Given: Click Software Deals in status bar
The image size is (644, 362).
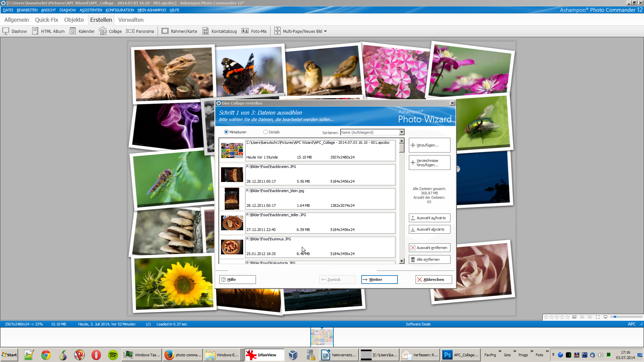Looking at the screenshot, I should (x=418, y=324).
